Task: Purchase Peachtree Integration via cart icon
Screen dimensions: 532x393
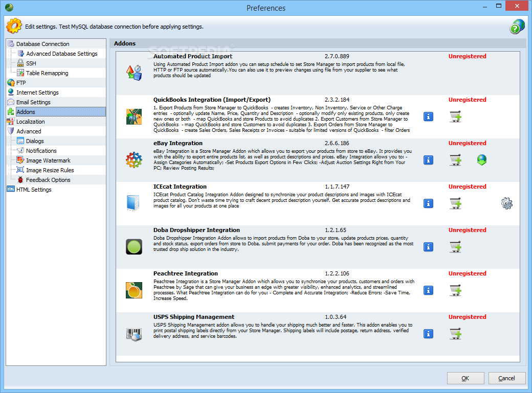Action: (x=455, y=290)
